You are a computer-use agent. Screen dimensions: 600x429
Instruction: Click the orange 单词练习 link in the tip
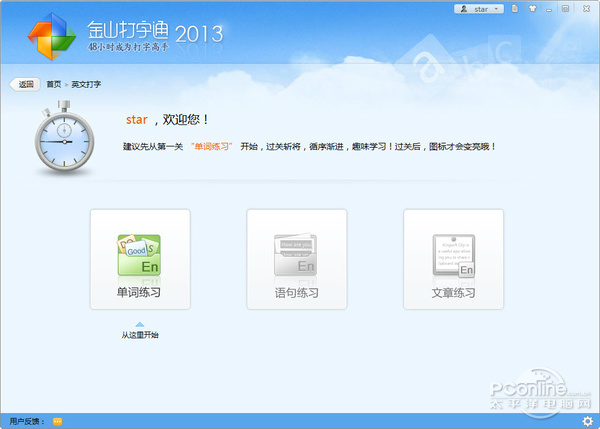tap(212, 147)
